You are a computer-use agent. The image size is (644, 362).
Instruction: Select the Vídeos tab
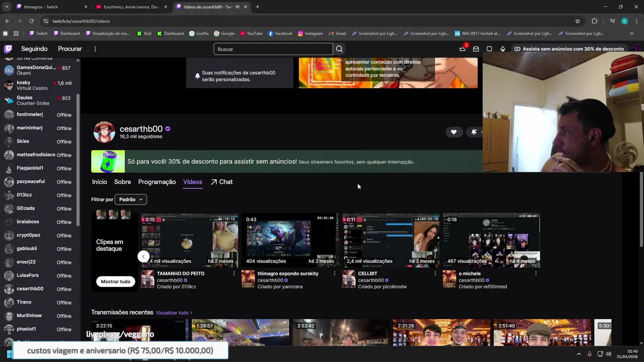point(193,182)
